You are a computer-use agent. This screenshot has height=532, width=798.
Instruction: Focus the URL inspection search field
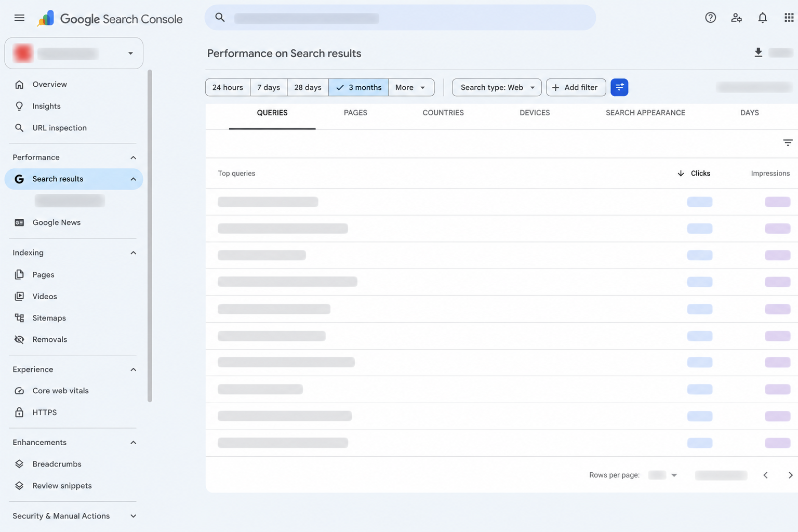tap(400, 18)
